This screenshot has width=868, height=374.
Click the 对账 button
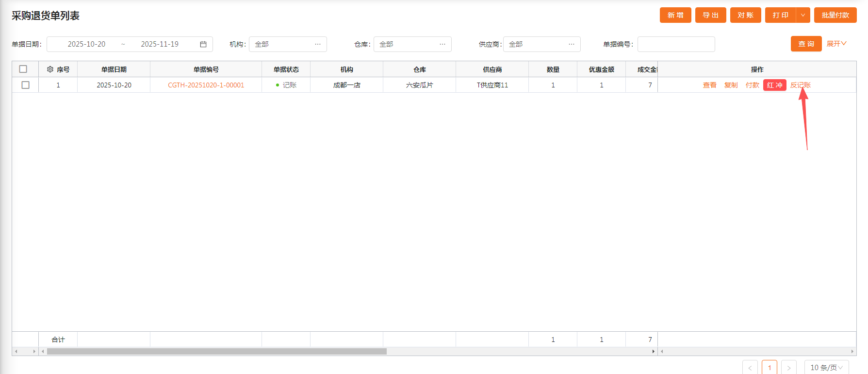pyautogui.click(x=746, y=15)
